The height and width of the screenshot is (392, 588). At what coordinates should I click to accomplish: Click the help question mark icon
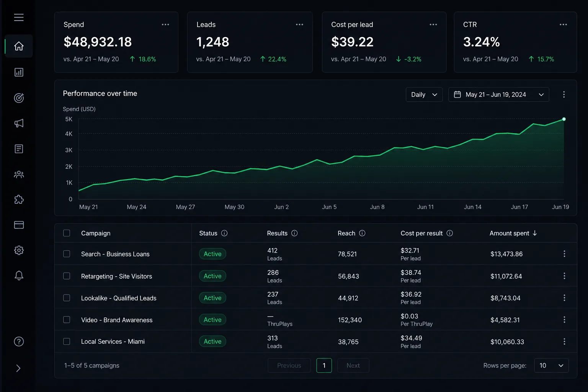pos(19,341)
